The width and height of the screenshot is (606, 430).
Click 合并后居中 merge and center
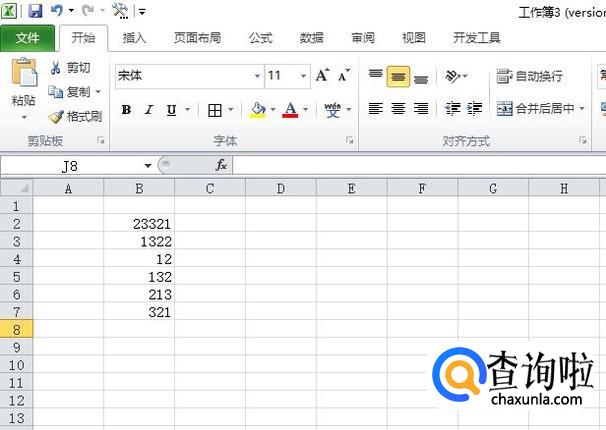pyautogui.click(x=535, y=109)
